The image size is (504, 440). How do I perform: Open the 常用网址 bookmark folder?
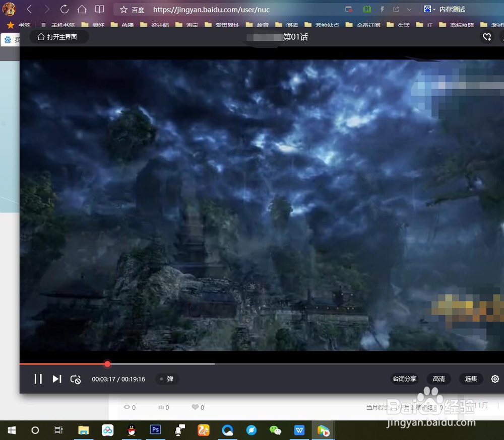(x=222, y=25)
